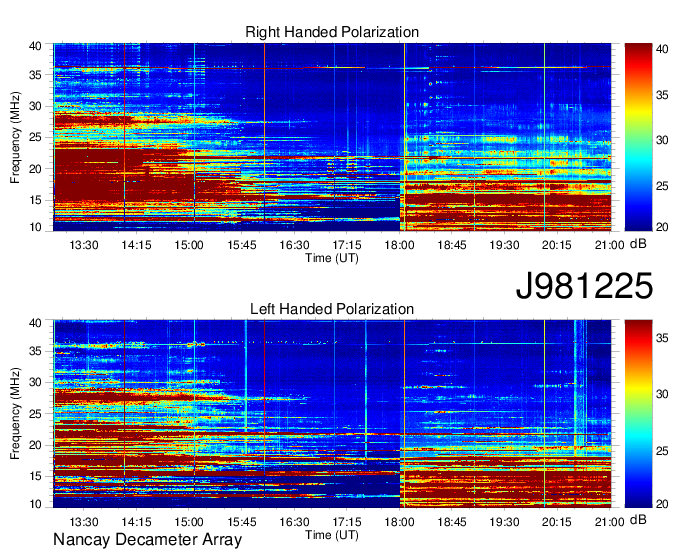Click the dB unit label of the left-handed plot's color bar
The height and width of the screenshot is (552, 680).
coord(638,519)
